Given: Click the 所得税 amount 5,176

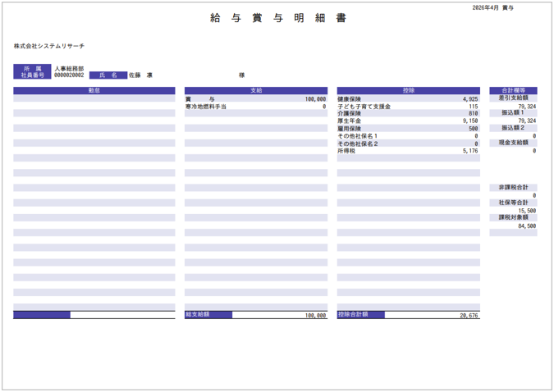Looking at the screenshot, I should [469, 151].
